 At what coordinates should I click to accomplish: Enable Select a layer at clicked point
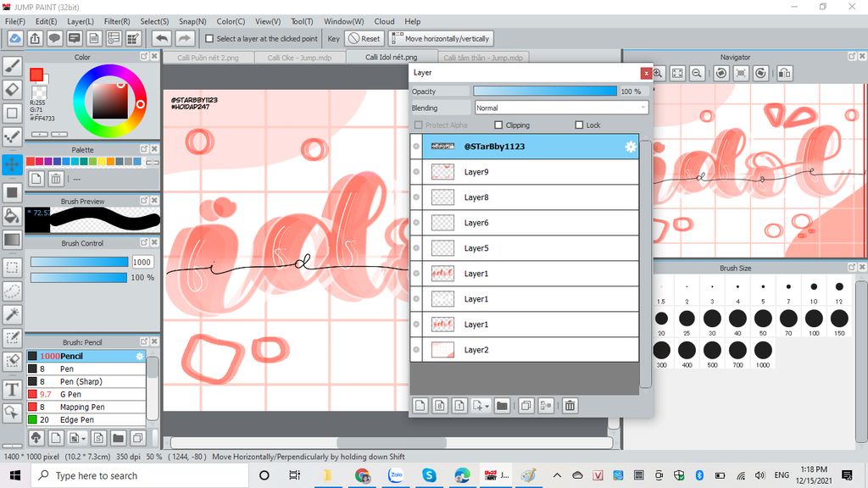pyautogui.click(x=209, y=39)
